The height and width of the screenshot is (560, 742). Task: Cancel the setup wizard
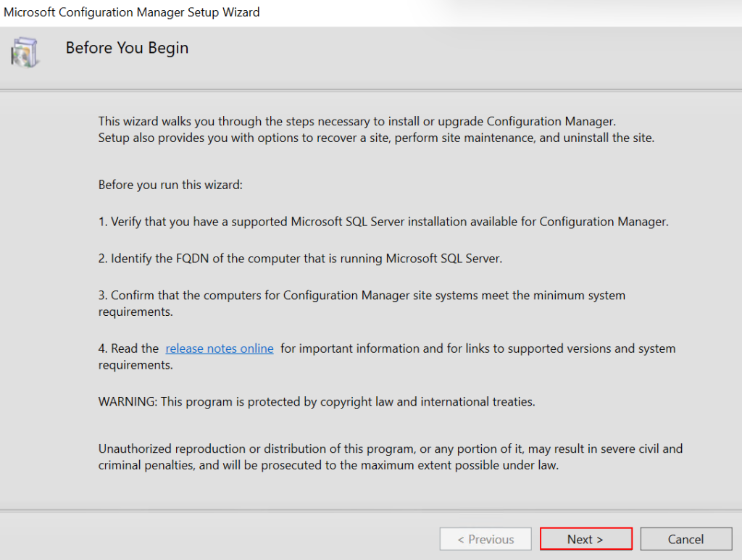click(x=685, y=539)
